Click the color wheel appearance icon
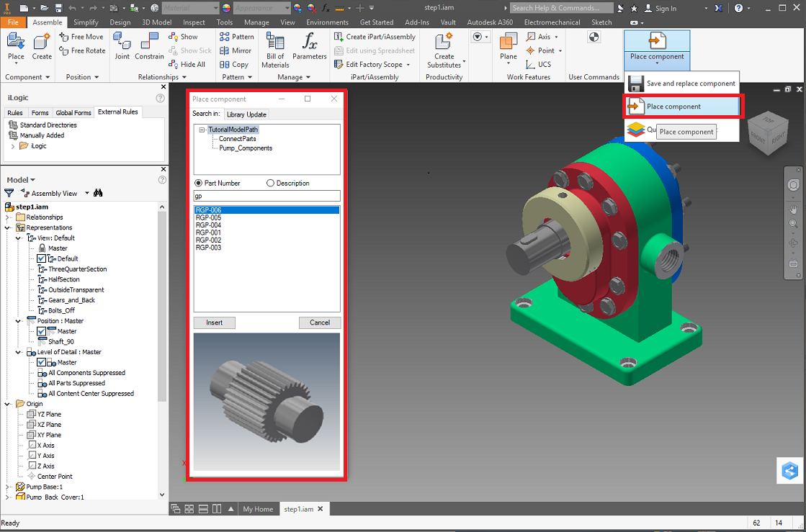Screen dimensions: 806x532 (x=227, y=8)
